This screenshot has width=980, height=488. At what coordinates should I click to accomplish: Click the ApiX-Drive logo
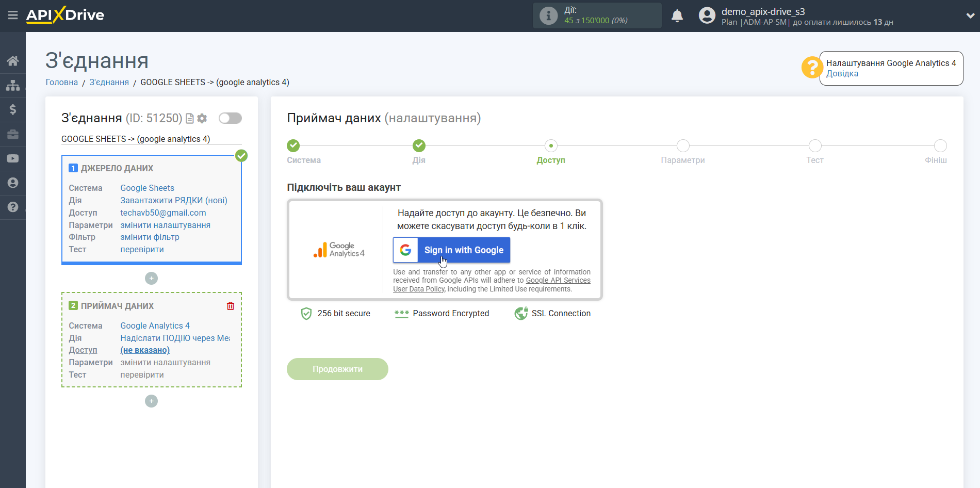pyautogui.click(x=65, y=15)
